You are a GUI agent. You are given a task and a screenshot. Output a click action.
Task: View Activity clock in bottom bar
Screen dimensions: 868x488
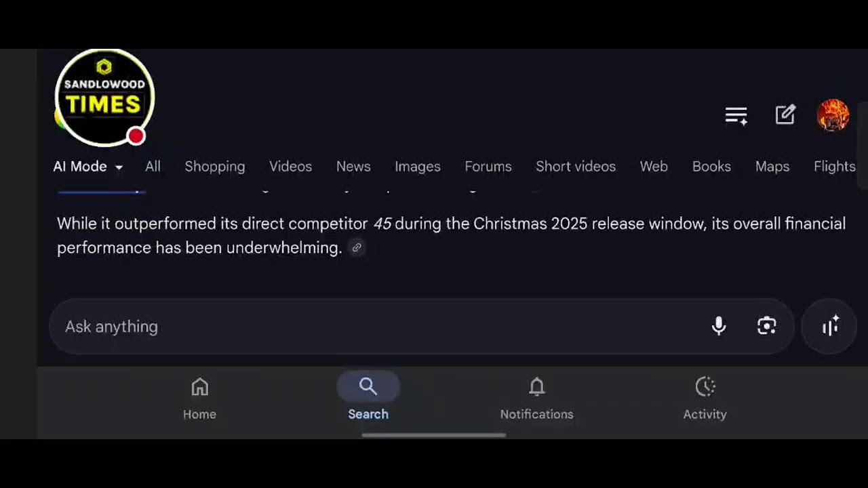(705, 399)
